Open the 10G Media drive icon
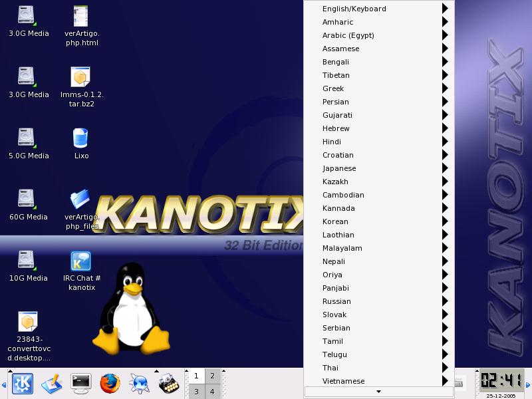 (27, 260)
